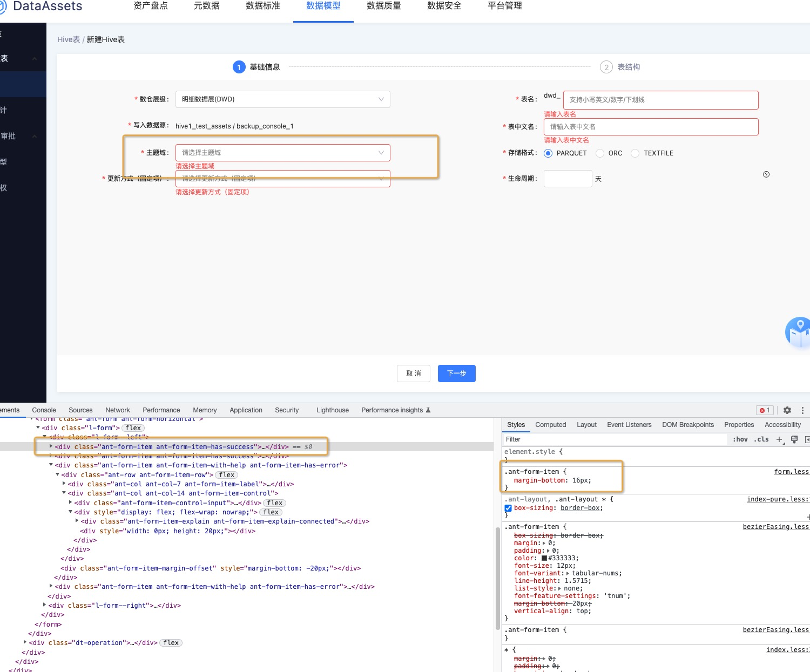Uncheck the box-sizing property checkbox
Screen dimensions: 810x672
[x=508, y=508]
